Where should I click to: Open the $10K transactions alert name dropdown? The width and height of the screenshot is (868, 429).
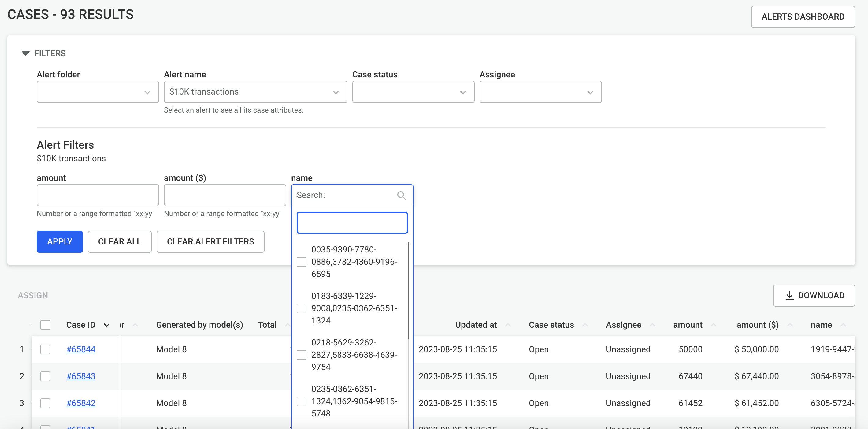click(x=255, y=92)
